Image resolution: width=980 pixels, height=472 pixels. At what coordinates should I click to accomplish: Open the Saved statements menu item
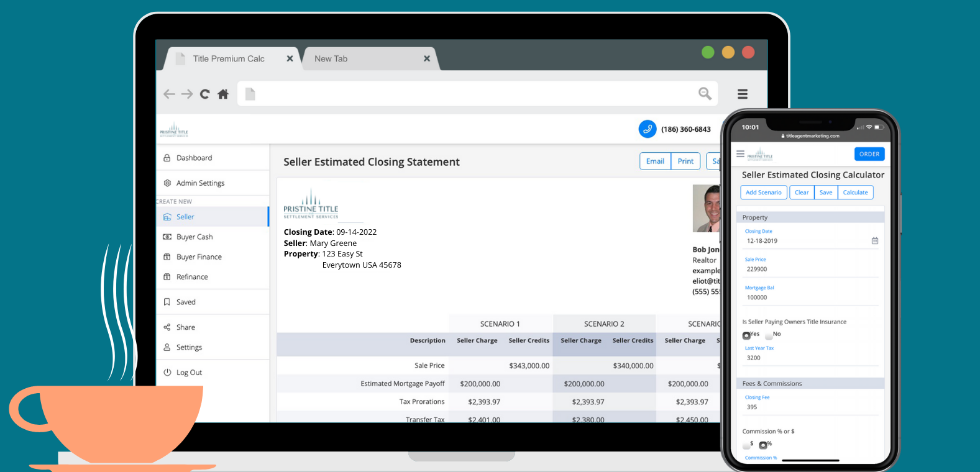(213, 302)
